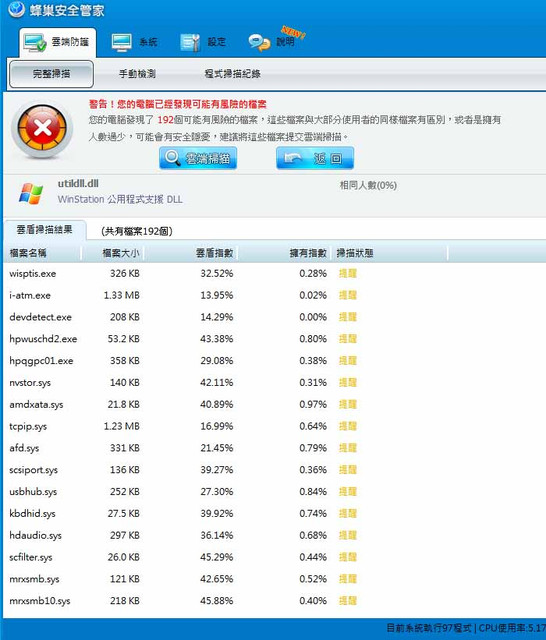546x640 pixels.
Task: Select the hdaudio.sys row
Action: click(x=274, y=536)
